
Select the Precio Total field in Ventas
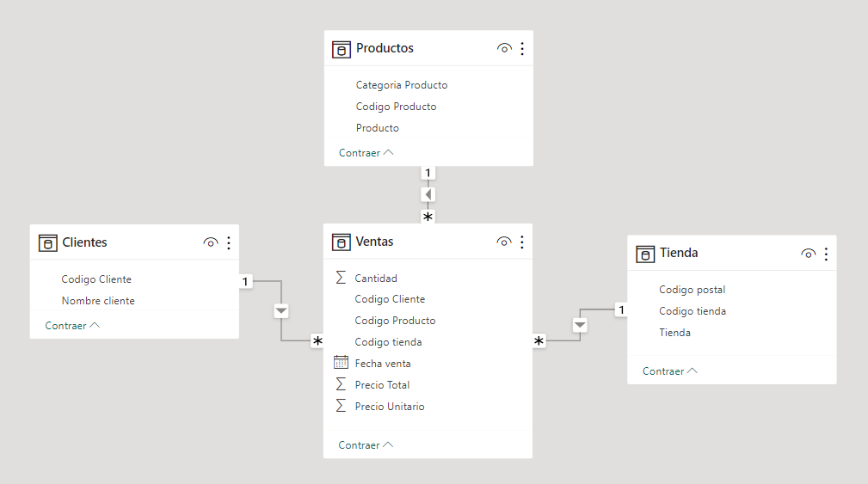(382, 385)
